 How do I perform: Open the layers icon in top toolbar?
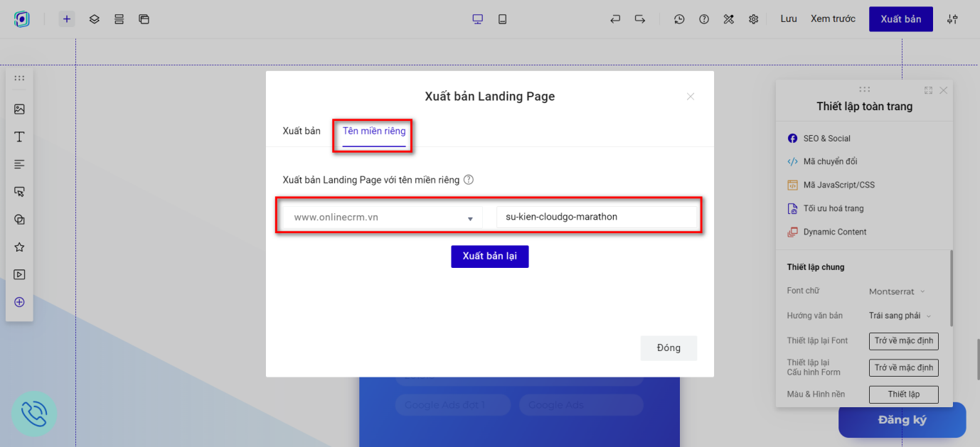(x=94, y=19)
